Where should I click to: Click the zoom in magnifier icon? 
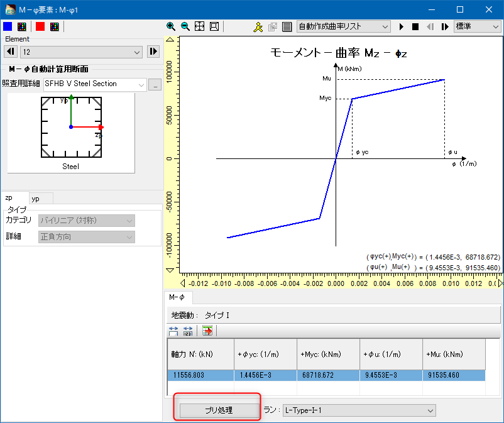point(171,26)
